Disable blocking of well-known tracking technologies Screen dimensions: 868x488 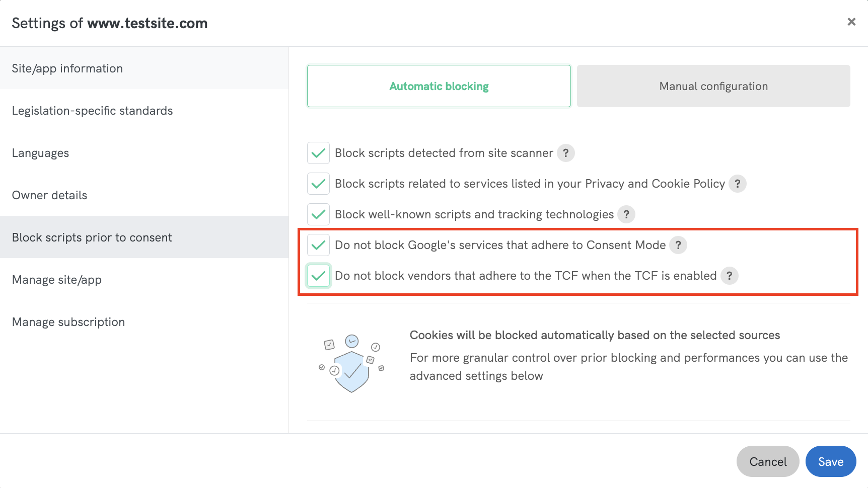pyautogui.click(x=318, y=214)
